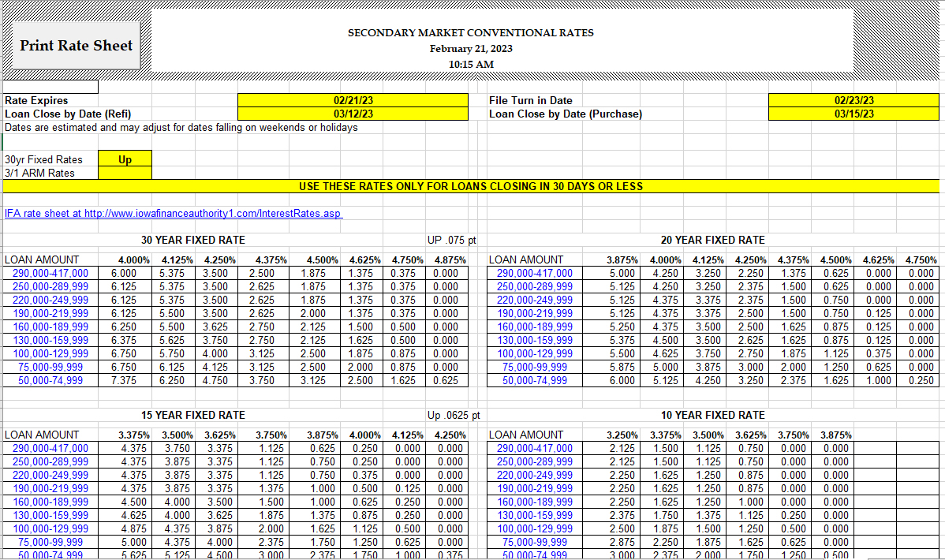945x560 pixels.
Task: Select the 20 YEAR FIXED RATE heading
Action: coord(712,240)
